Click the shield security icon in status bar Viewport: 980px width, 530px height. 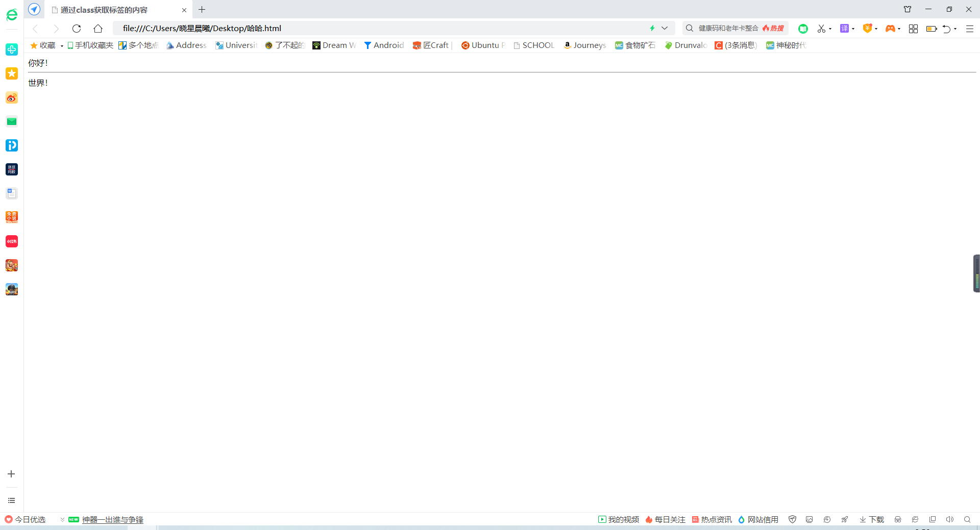792,519
